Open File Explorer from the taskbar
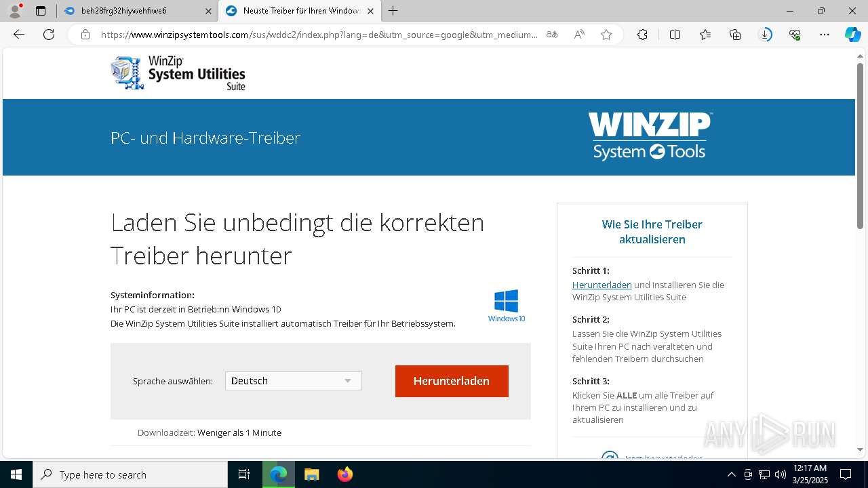868x488 pixels. coord(311,474)
